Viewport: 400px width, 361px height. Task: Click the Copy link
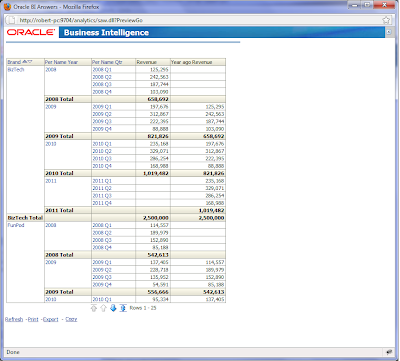click(x=71, y=319)
